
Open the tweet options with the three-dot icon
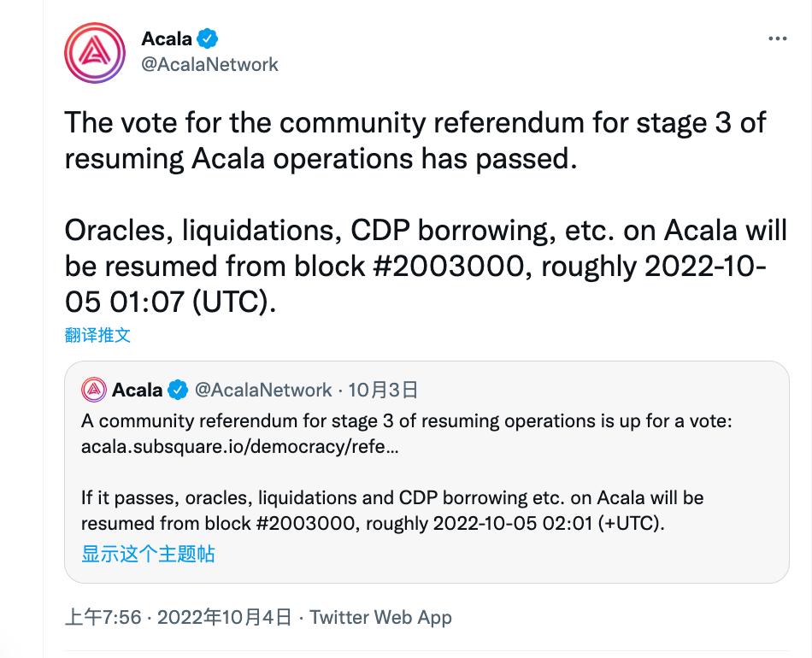click(776, 37)
